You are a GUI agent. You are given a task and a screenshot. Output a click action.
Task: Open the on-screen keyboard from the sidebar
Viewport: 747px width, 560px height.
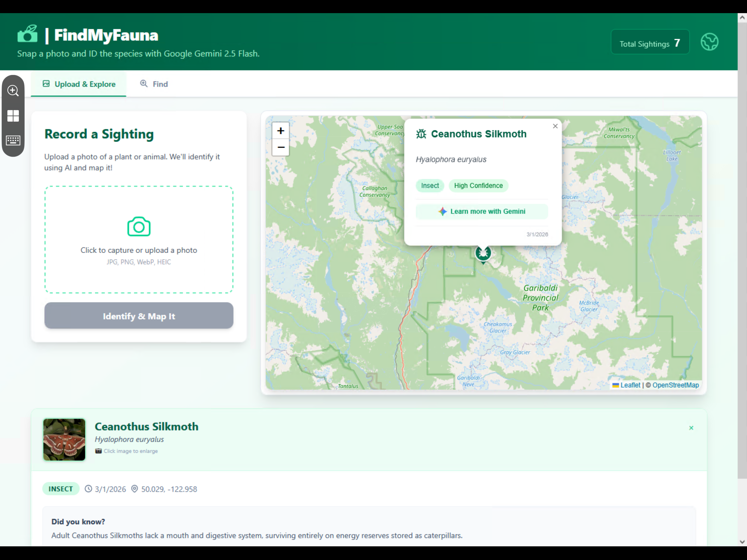13,140
